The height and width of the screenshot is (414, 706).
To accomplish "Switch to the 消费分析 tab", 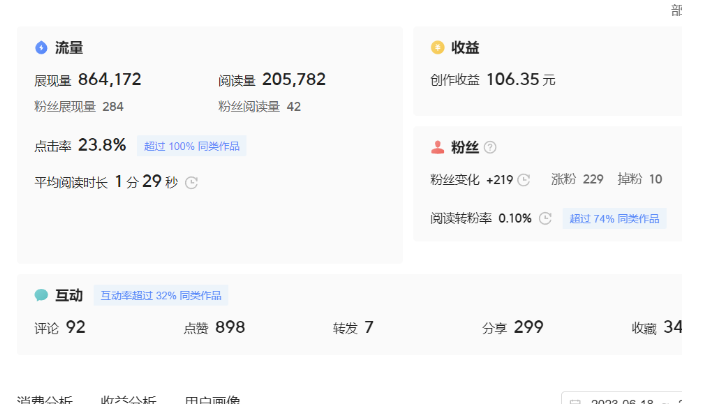I will tap(45, 403).
